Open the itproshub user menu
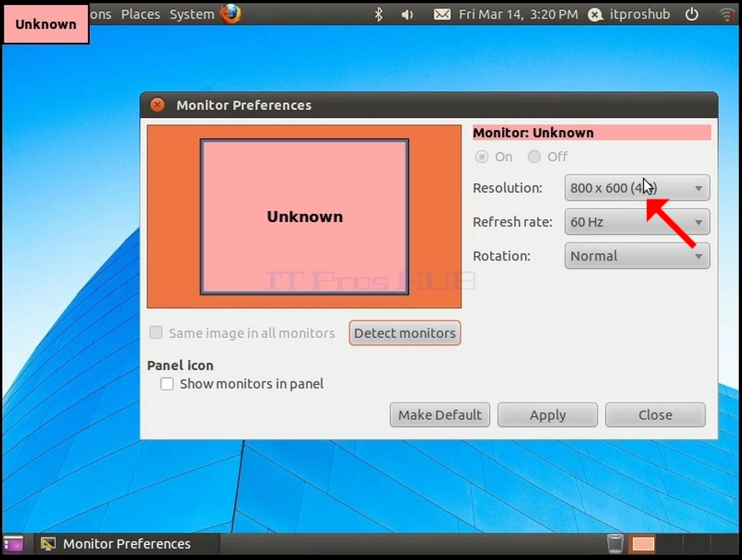 pos(640,15)
